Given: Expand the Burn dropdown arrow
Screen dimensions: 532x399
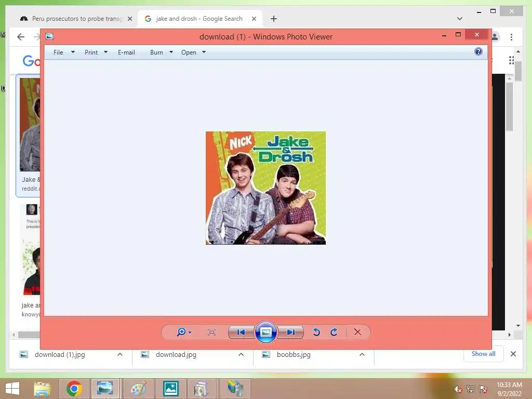Looking at the screenshot, I should tap(171, 52).
